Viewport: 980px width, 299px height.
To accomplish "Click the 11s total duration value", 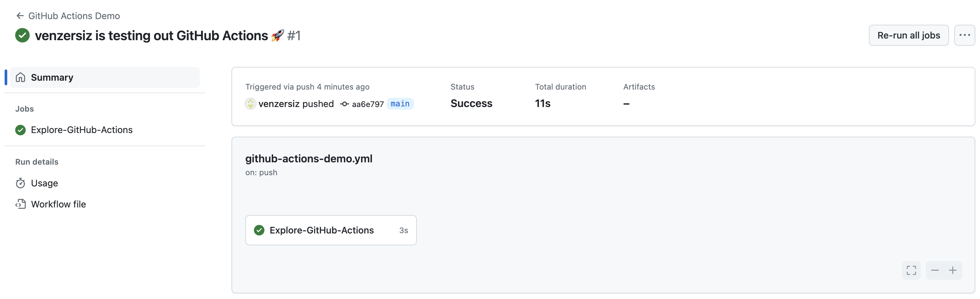I will pyautogui.click(x=542, y=103).
